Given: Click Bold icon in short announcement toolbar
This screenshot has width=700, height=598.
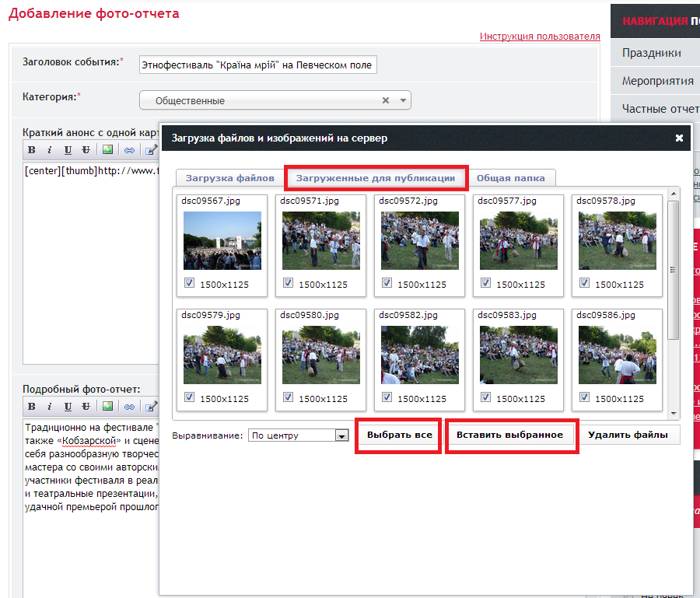Looking at the screenshot, I should coord(32,149).
